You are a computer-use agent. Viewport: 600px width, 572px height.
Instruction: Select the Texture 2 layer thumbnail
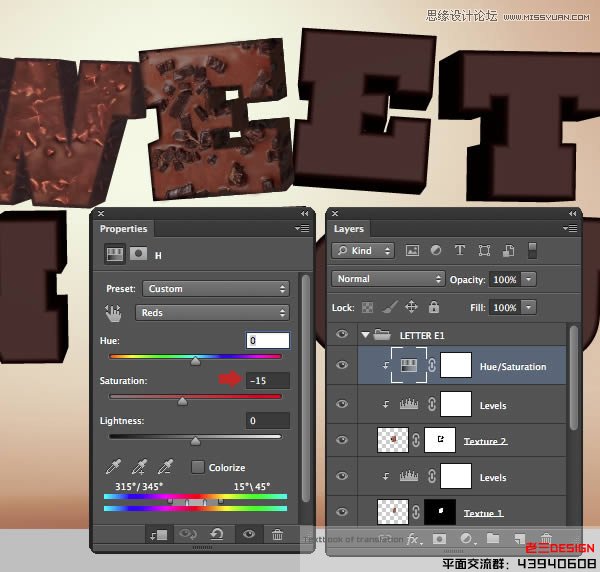(x=393, y=440)
